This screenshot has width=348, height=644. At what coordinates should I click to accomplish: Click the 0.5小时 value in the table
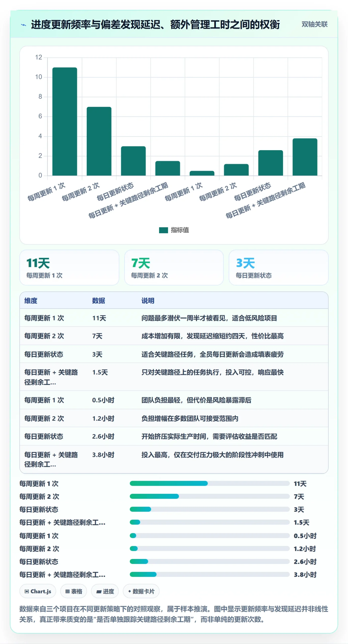(x=103, y=400)
